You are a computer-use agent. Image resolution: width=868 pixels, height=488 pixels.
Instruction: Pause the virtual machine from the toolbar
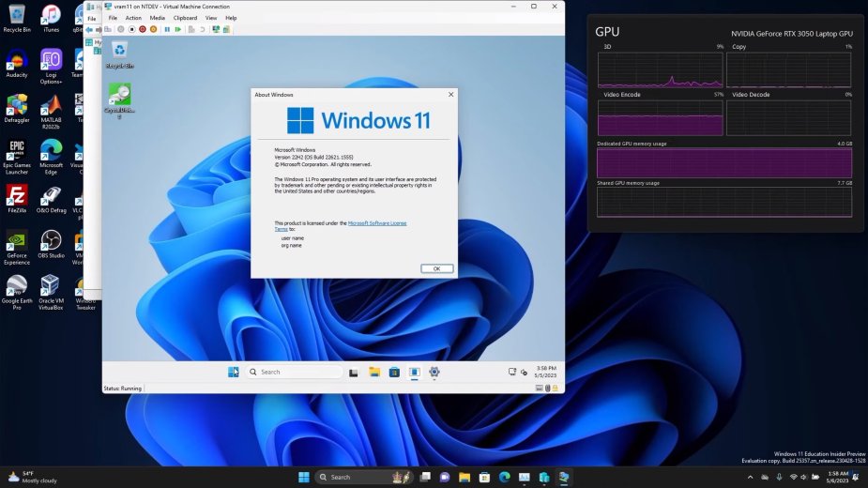pyautogui.click(x=167, y=29)
